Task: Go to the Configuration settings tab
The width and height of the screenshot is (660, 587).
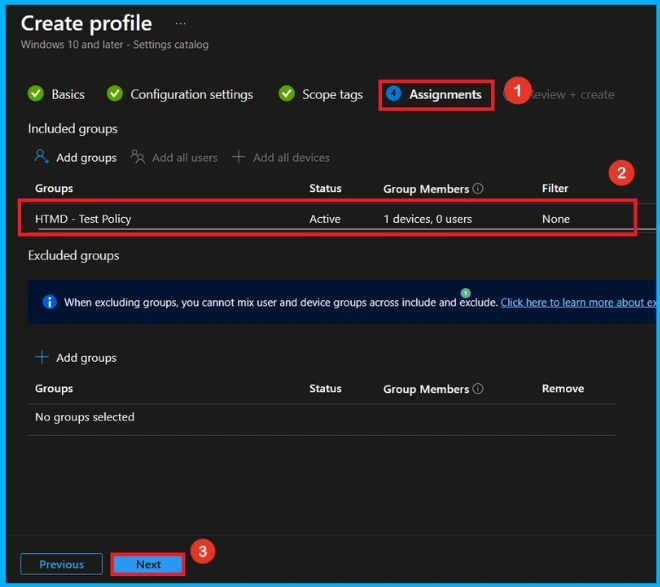Action: 192,94
